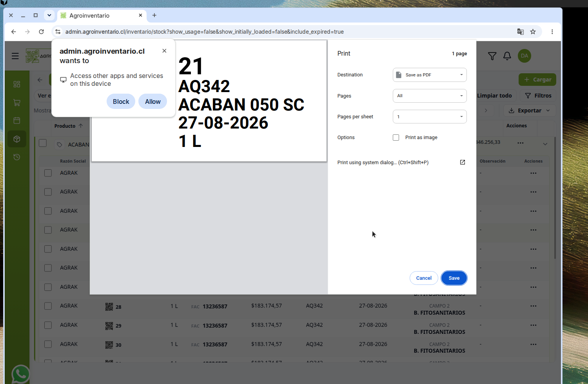View site information icon in address bar
Screen dimensions: 588x384
click(58, 32)
